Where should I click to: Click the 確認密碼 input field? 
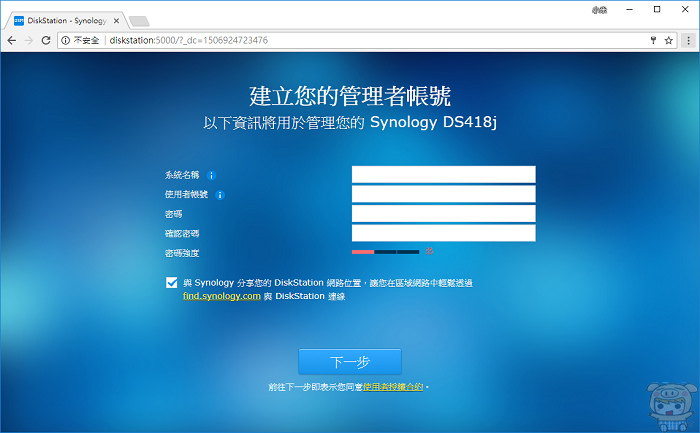click(443, 233)
